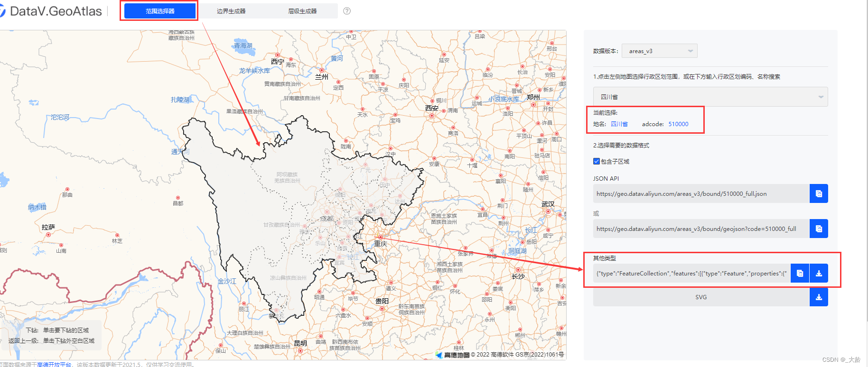Click 武汉 on the map
This screenshot has width=868, height=367.
click(548, 204)
